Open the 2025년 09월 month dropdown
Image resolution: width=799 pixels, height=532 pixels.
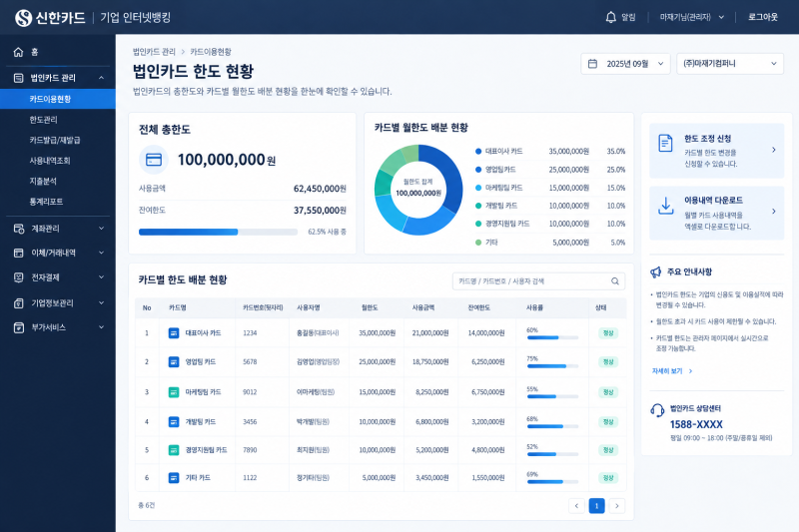[x=625, y=64]
